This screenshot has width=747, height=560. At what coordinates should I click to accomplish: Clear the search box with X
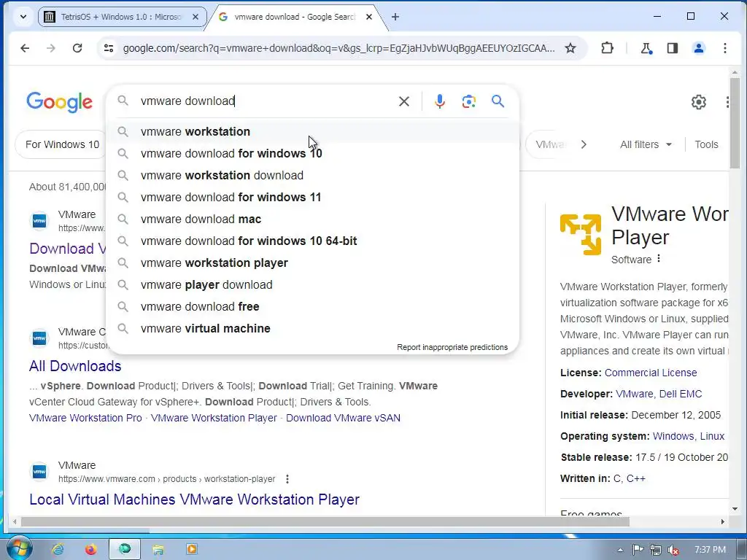(404, 101)
